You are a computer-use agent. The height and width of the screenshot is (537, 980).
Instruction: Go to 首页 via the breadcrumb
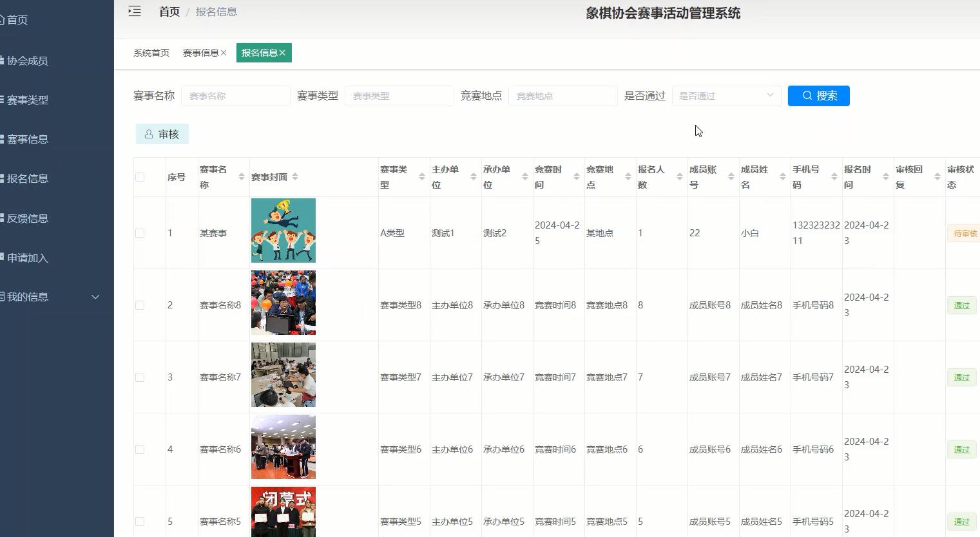(169, 12)
